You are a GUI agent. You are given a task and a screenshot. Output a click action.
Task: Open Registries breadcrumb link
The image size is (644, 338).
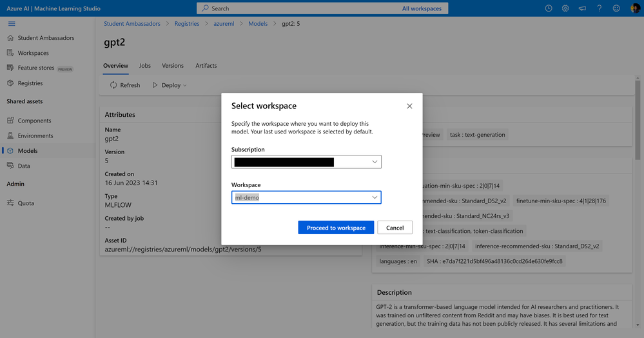[187, 24]
